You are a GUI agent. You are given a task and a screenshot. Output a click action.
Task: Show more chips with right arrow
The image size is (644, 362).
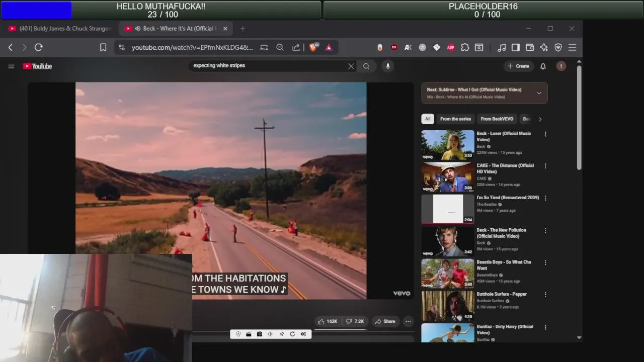coord(540,119)
